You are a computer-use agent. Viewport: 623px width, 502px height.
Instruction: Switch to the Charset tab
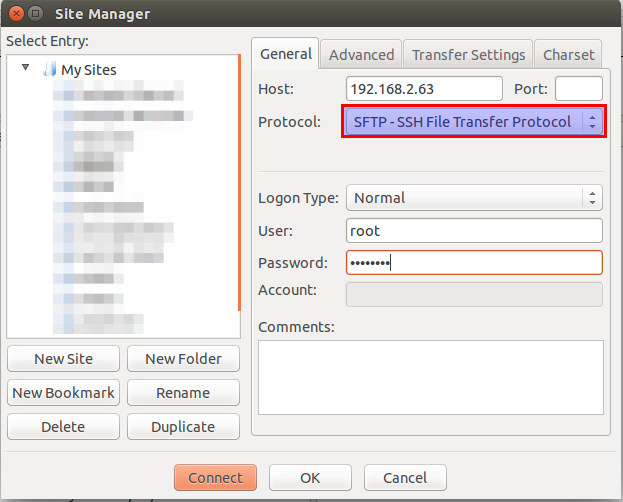(x=568, y=54)
